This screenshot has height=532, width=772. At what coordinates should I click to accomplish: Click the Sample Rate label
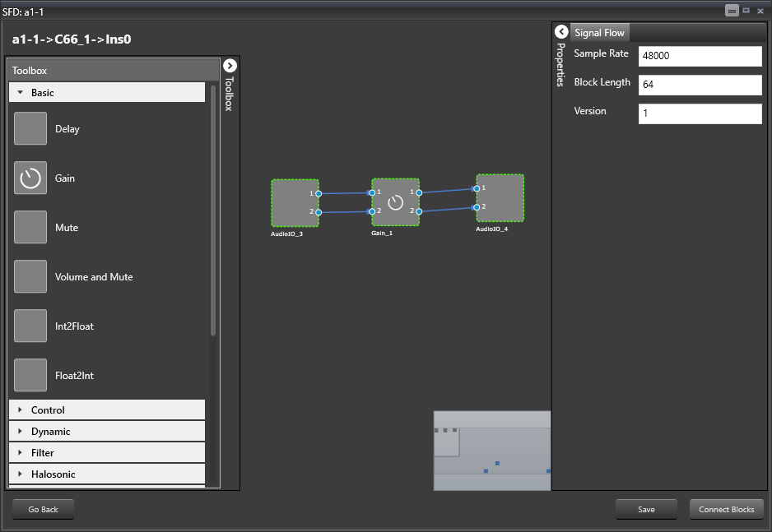pyautogui.click(x=601, y=53)
